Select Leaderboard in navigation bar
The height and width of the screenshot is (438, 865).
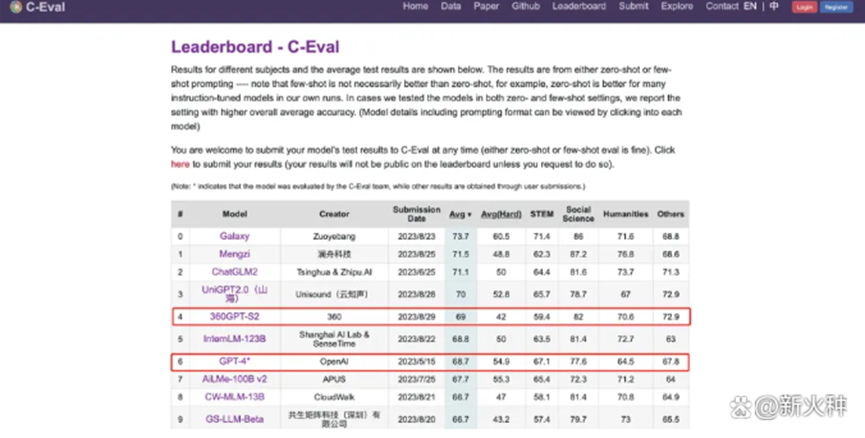(x=579, y=6)
